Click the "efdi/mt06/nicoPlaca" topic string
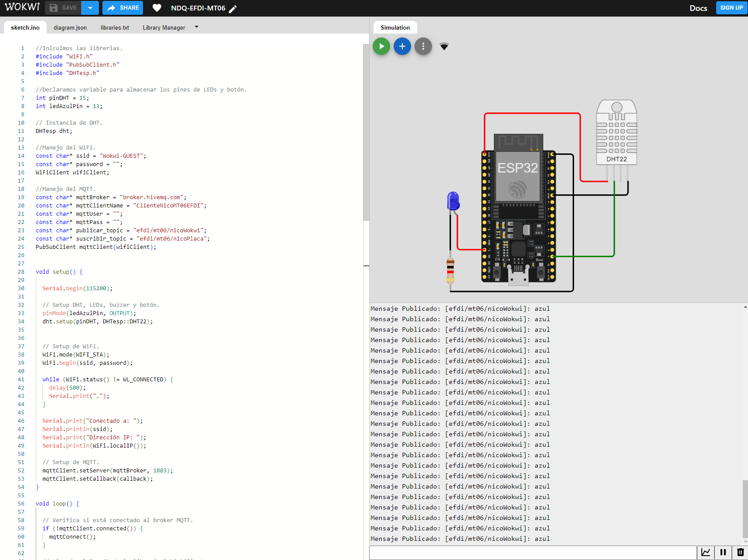Viewport: 748px width, 560px height. 171,239
